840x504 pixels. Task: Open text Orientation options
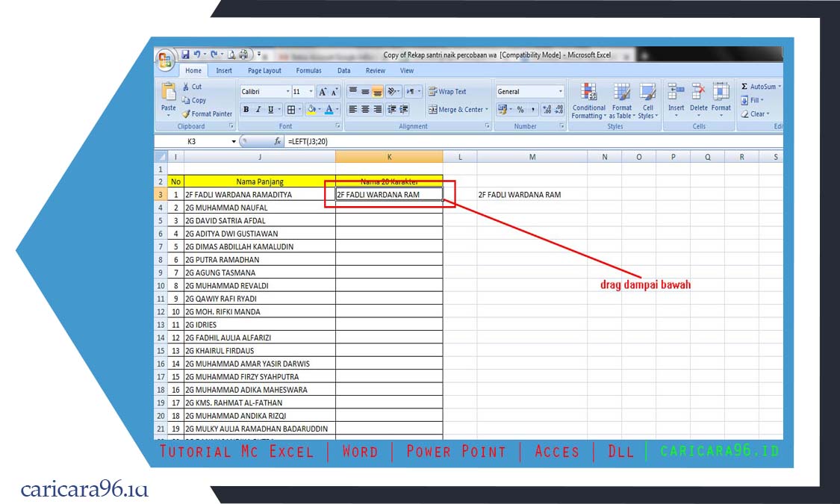click(393, 92)
